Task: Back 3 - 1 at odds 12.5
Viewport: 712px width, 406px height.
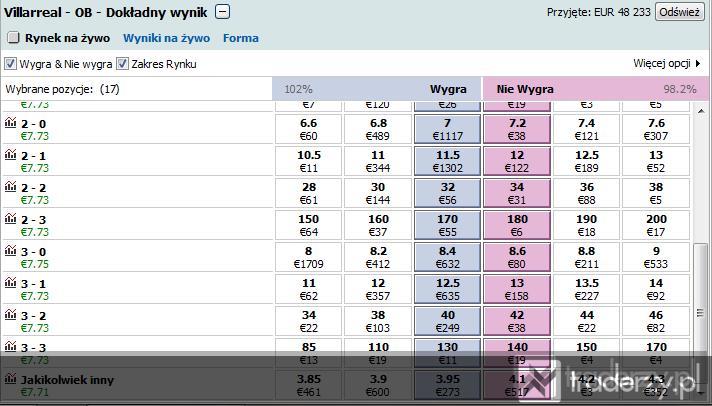Action: coord(447,289)
